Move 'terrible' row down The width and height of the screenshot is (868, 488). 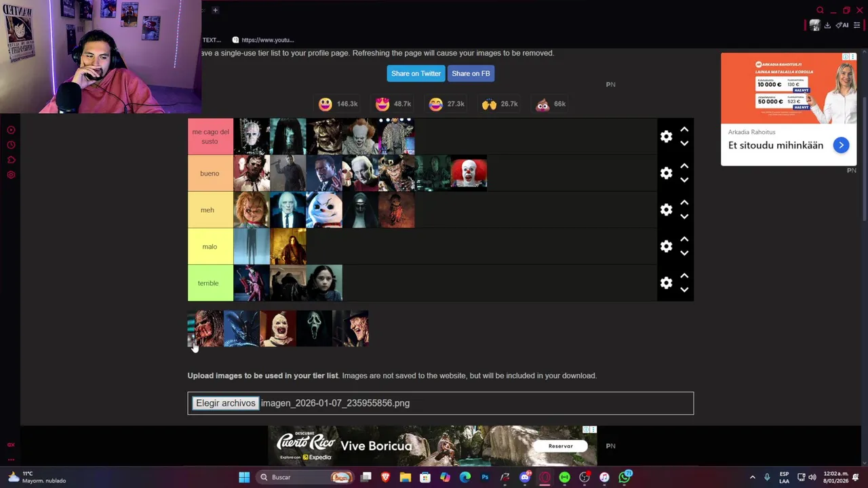(684, 290)
